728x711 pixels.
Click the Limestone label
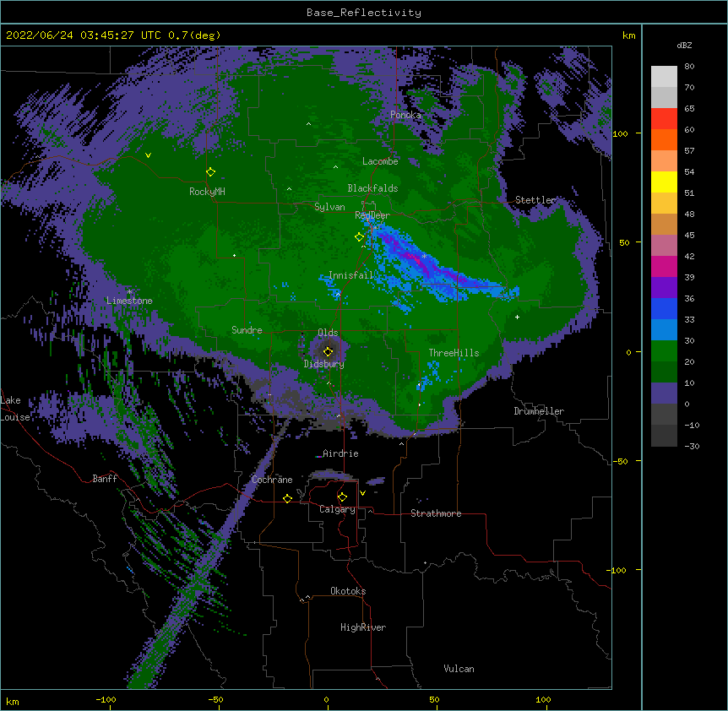pyautogui.click(x=129, y=301)
